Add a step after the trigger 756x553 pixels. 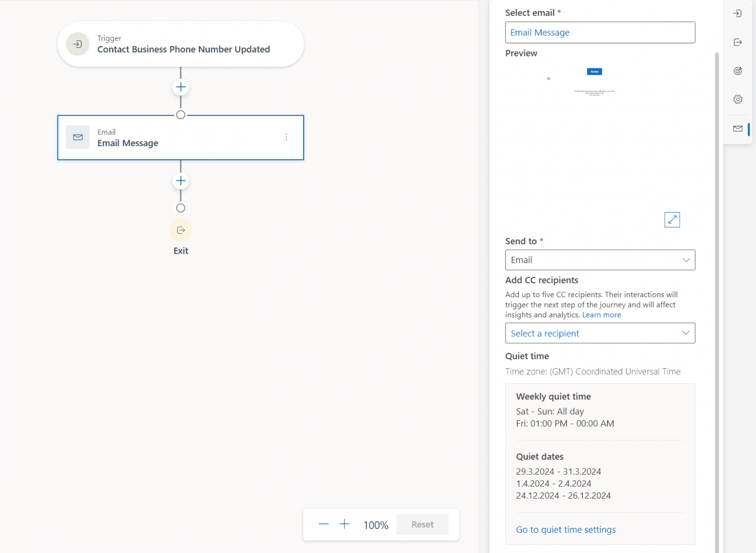(181, 87)
